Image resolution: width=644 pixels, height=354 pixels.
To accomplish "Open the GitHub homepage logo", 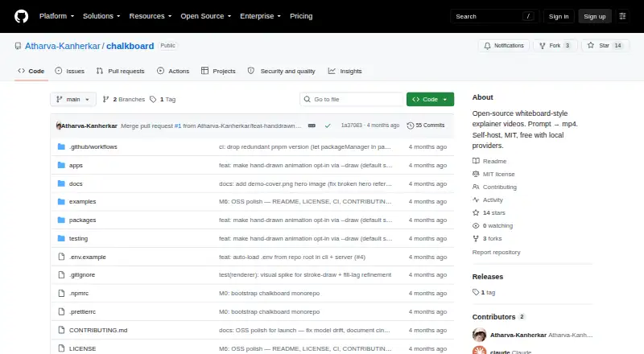I will click(x=22, y=16).
